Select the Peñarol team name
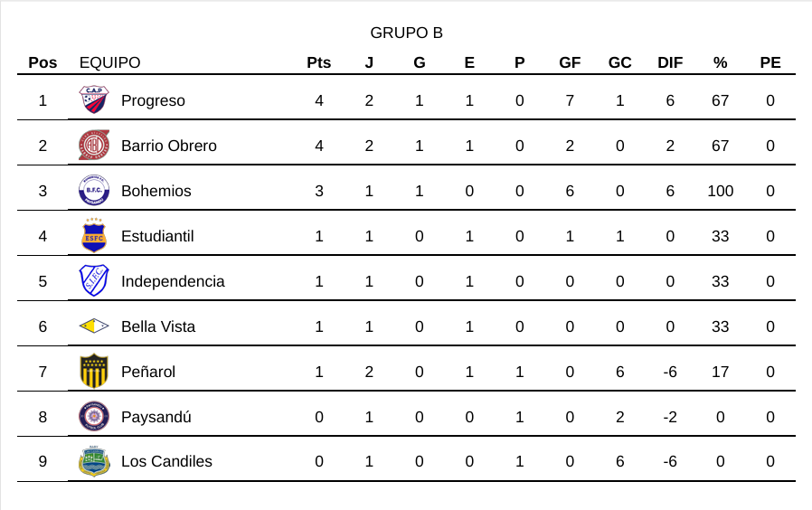 pos(148,372)
